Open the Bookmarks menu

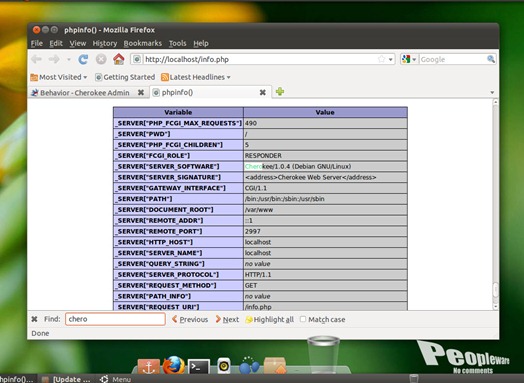(x=142, y=43)
